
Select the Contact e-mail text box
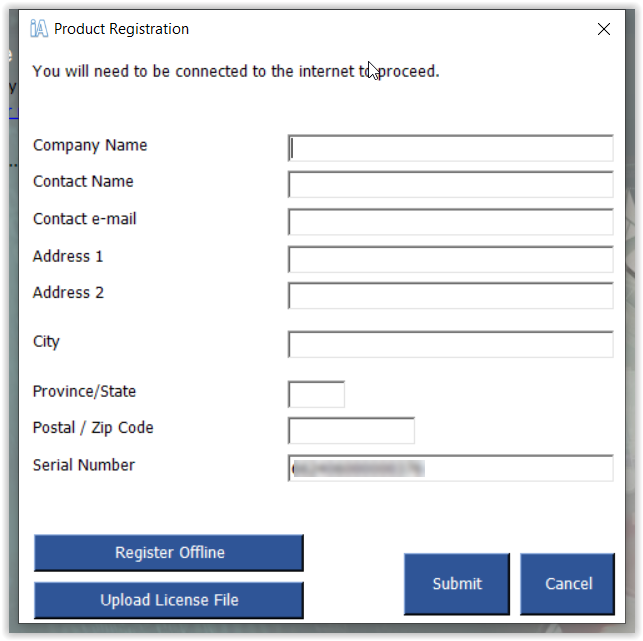coord(451,222)
